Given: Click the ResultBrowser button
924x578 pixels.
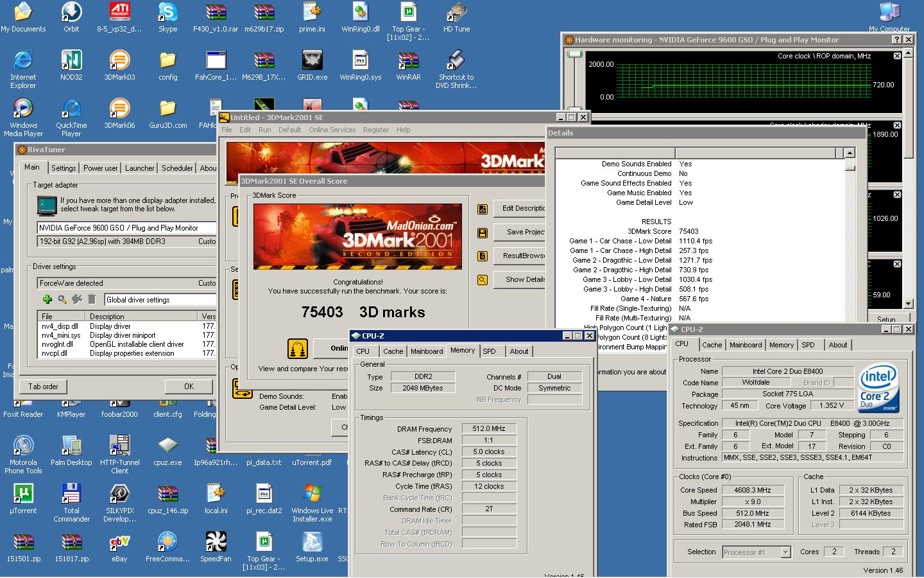Looking at the screenshot, I should click(520, 256).
